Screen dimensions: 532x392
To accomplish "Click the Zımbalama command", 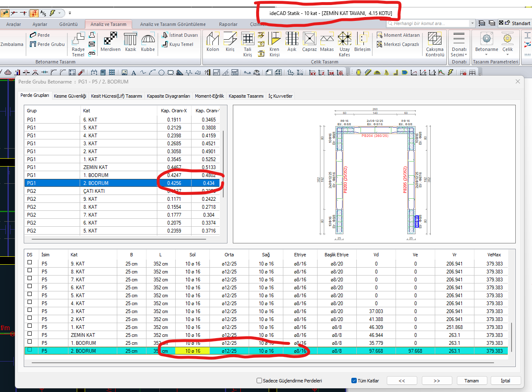I will 12,44.
